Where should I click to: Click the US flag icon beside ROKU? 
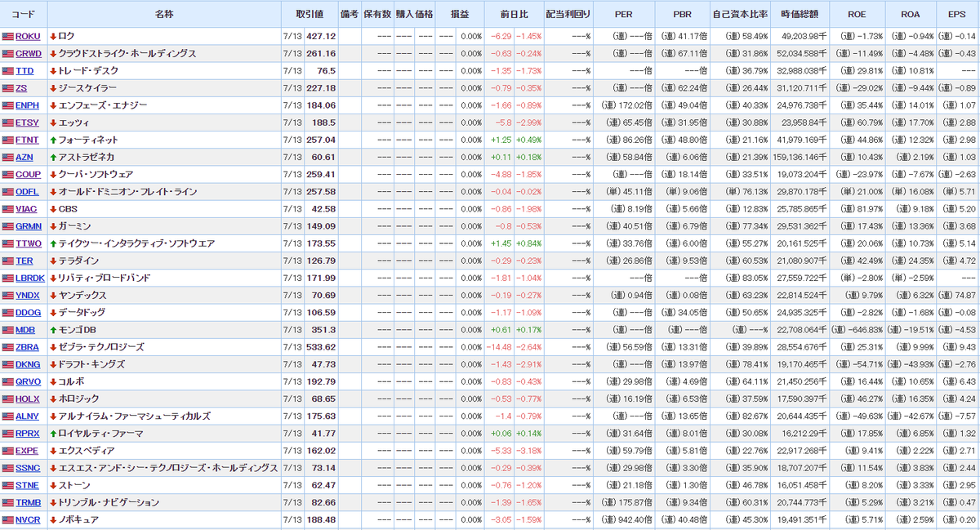[8, 37]
